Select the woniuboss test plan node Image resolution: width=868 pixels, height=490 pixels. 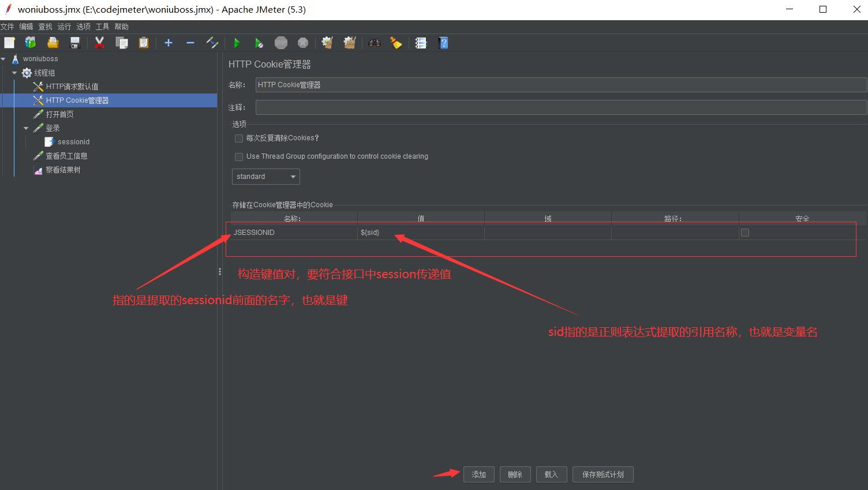40,59
